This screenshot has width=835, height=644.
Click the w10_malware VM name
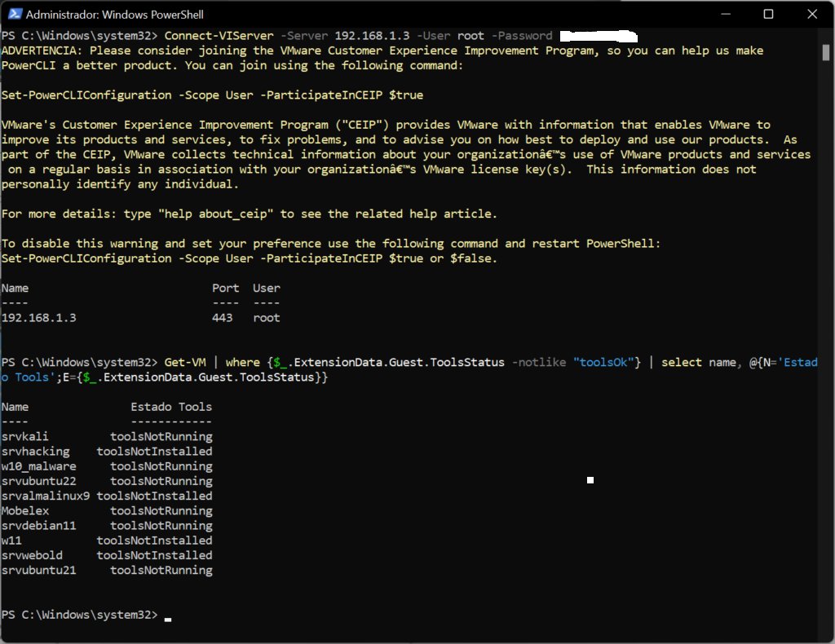coord(38,466)
